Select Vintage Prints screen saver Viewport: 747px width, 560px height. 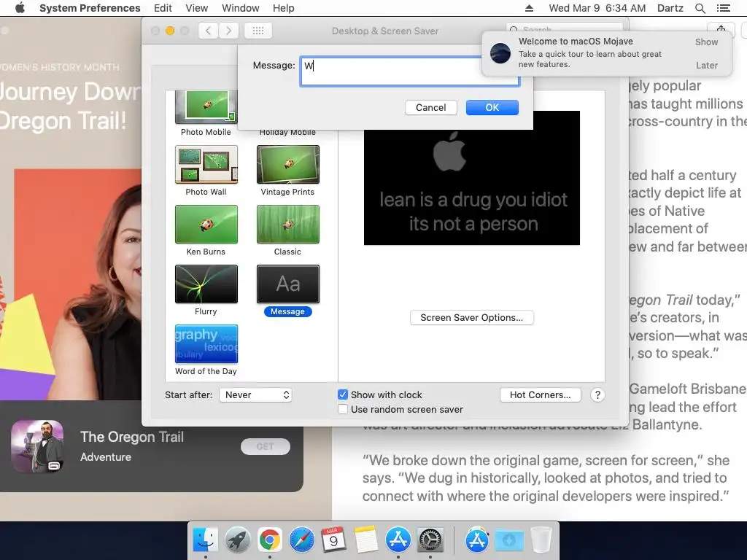(x=287, y=165)
